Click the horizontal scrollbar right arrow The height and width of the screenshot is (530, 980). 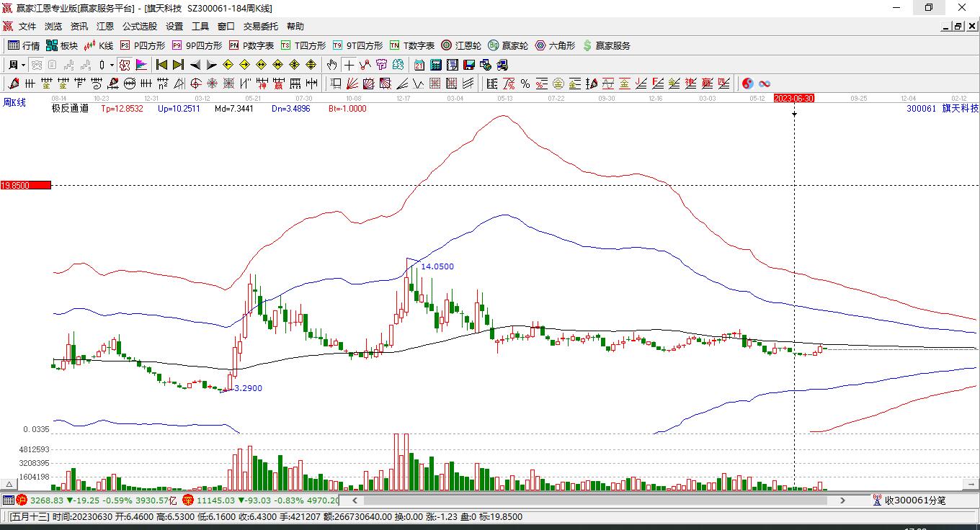click(x=842, y=500)
